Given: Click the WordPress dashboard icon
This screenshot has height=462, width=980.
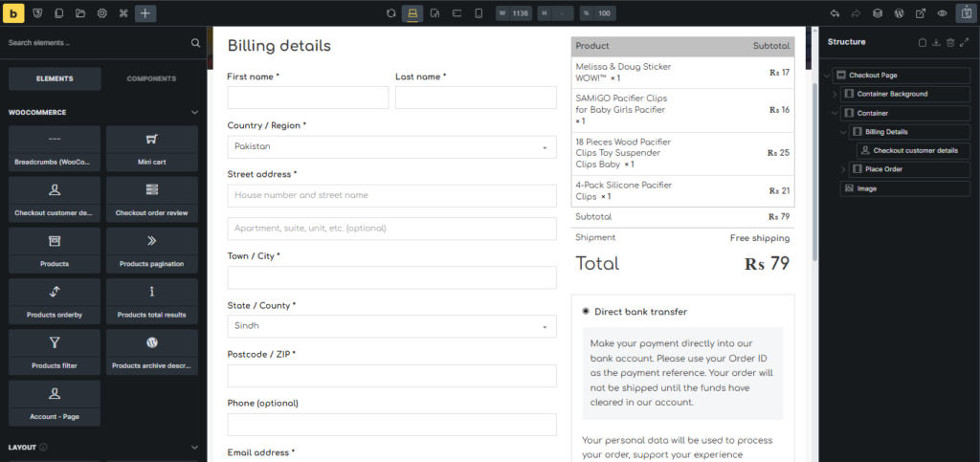Looking at the screenshot, I should [899, 13].
